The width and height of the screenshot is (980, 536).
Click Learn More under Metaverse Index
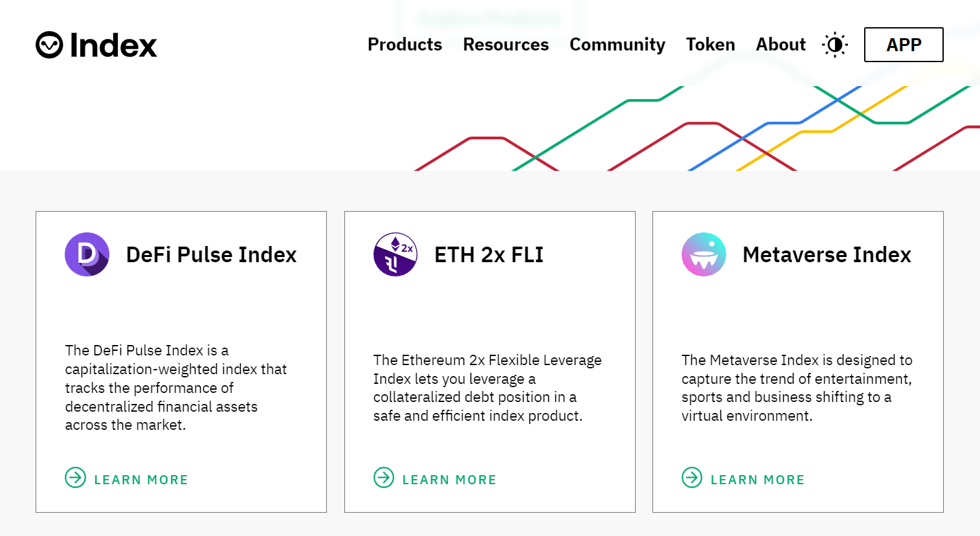(x=757, y=480)
